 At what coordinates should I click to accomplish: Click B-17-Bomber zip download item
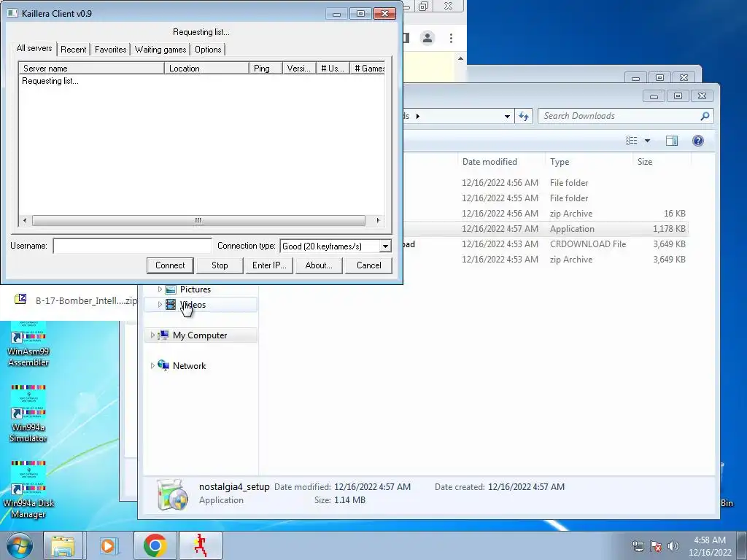[76, 300]
